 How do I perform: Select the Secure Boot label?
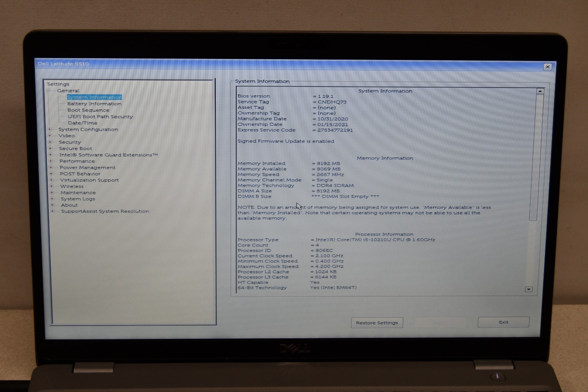click(75, 149)
